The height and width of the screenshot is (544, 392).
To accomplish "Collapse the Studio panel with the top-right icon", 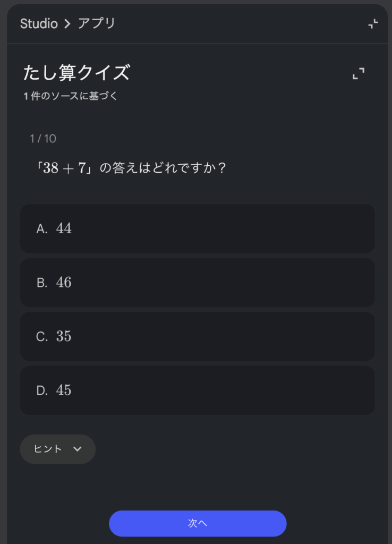I will (x=373, y=23).
